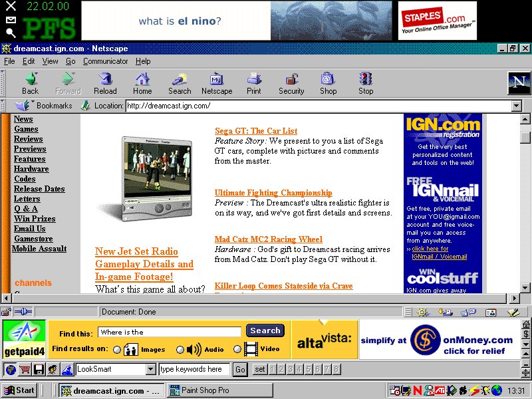This screenshot has height=399, width=532.
Task: Open the Sega GT: The Car List link
Action: click(256, 131)
